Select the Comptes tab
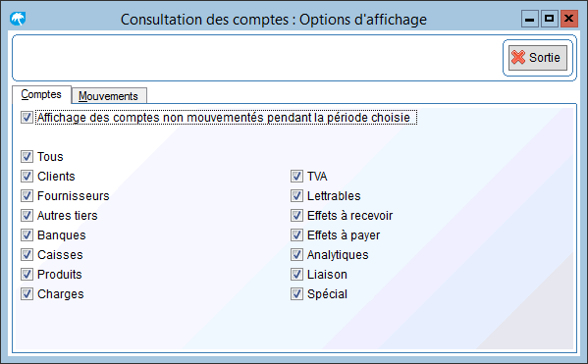588x364 pixels. pyautogui.click(x=41, y=94)
